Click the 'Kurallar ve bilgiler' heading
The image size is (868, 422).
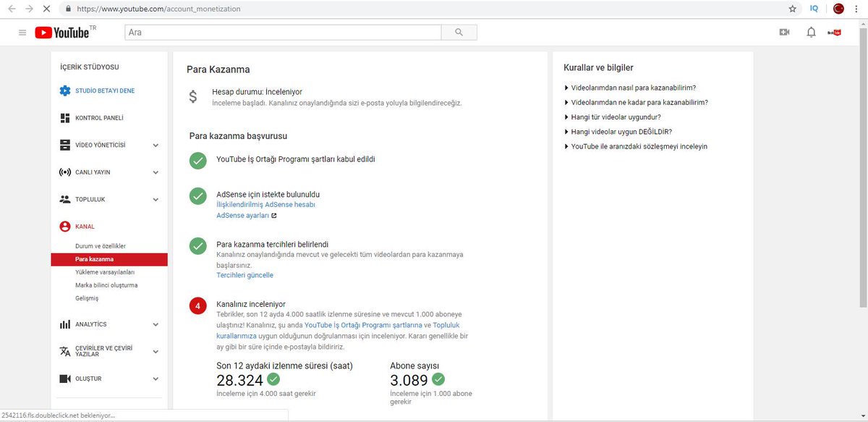(598, 68)
